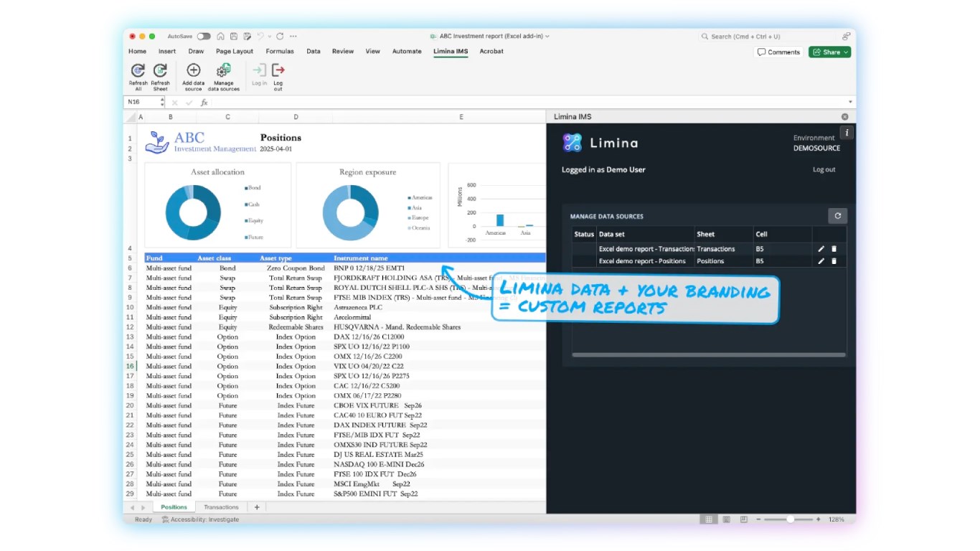Open the Automate ribbon tab
Image resolution: width=980 pixels, height=551 pixels.
[x=407, y=52]
